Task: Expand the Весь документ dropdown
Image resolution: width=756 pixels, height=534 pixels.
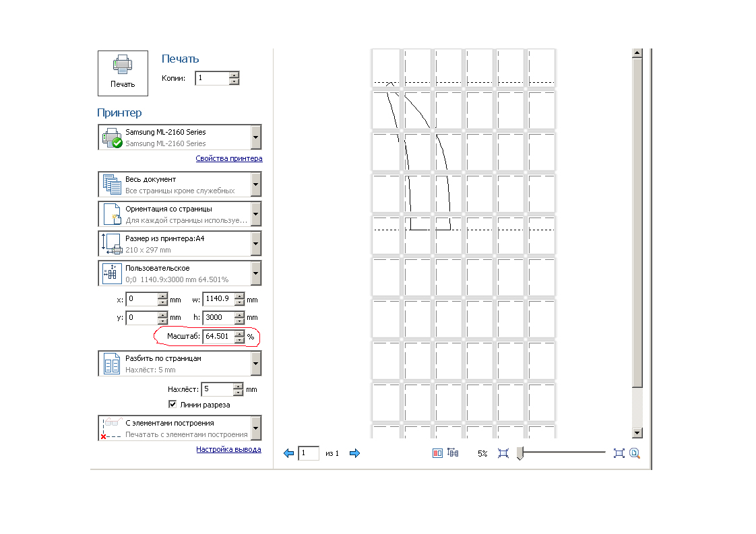Action: click(256, 185)
